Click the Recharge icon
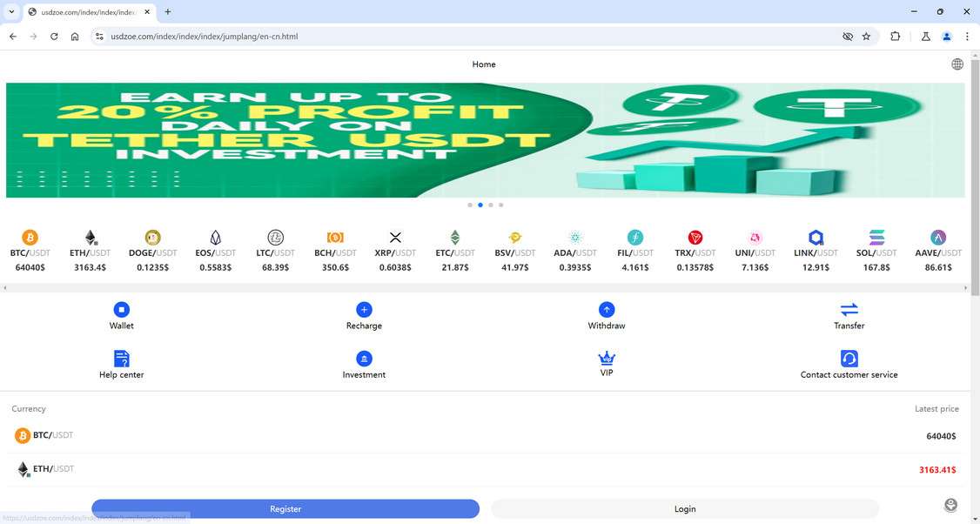The image size is (980, 524). [364, 310]
